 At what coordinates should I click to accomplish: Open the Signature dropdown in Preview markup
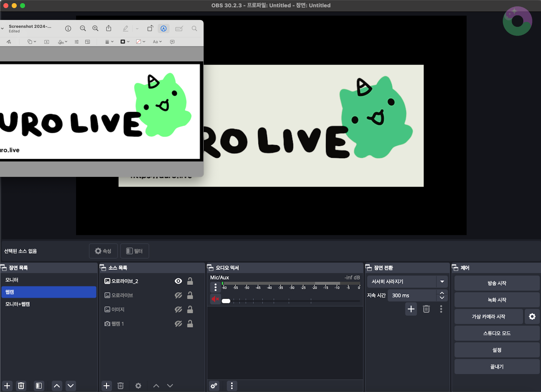(63, 42)
